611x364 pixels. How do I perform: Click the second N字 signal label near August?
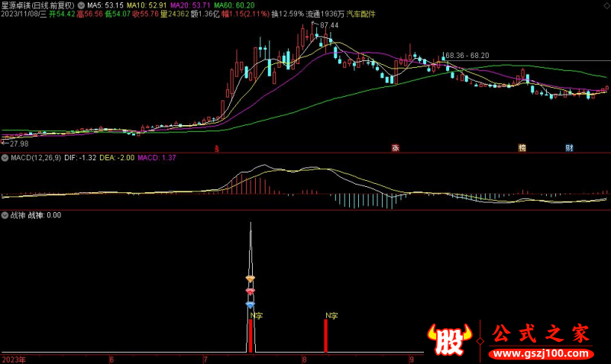(x=331, y=316)
